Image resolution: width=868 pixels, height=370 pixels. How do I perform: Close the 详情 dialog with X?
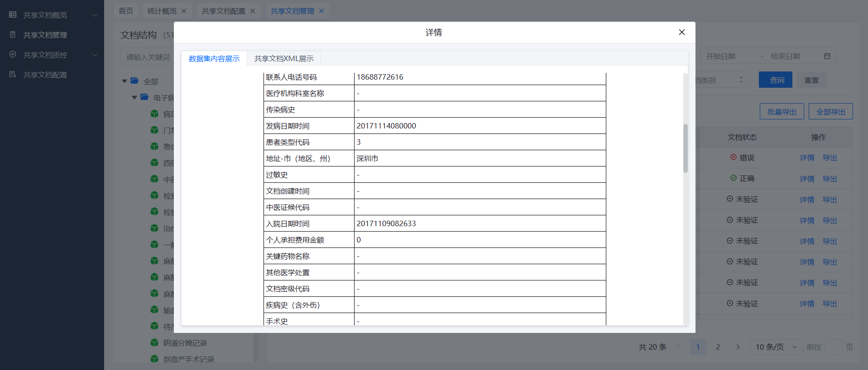[x=681, y=32]
